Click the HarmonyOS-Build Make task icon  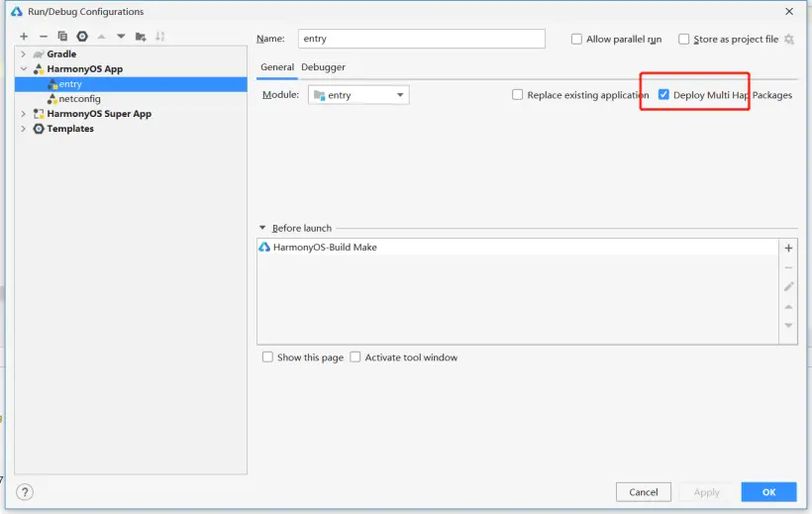coord(264,248)
